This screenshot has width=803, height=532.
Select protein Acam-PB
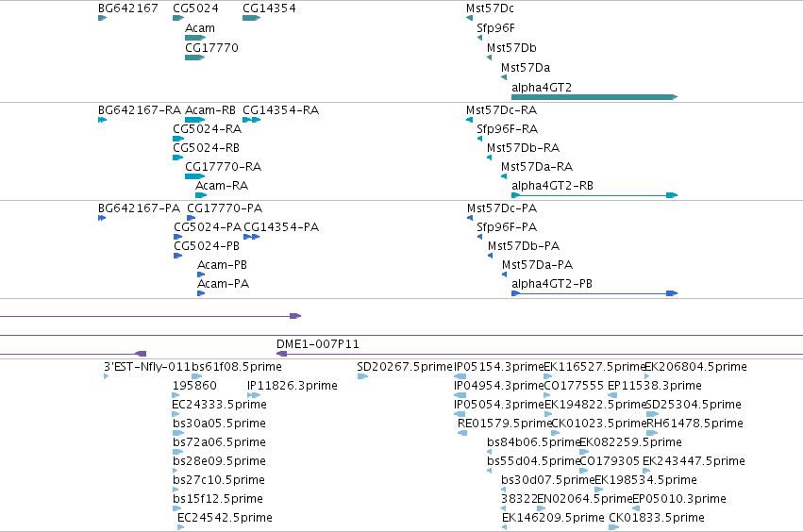(222, 265)
